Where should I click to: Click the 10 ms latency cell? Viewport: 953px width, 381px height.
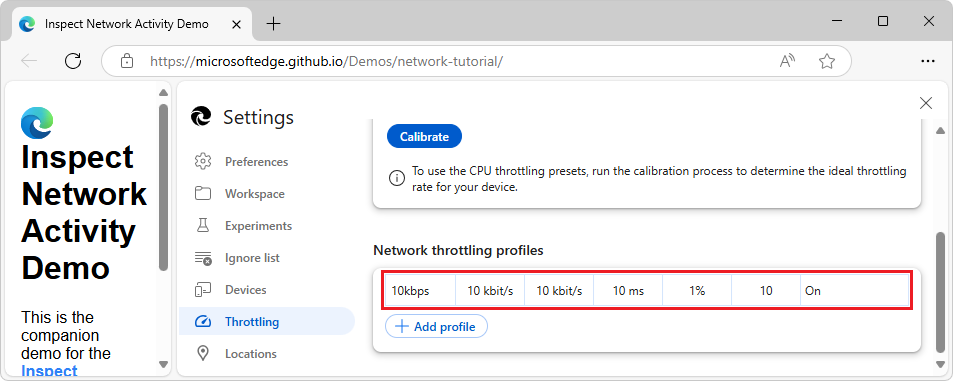(628, 290)
